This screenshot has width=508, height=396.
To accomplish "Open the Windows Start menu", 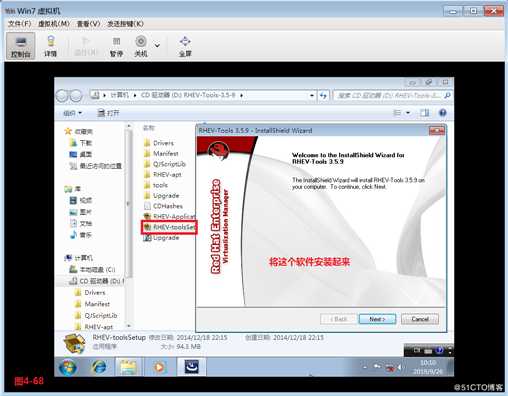I will click(x=68, y=367).
